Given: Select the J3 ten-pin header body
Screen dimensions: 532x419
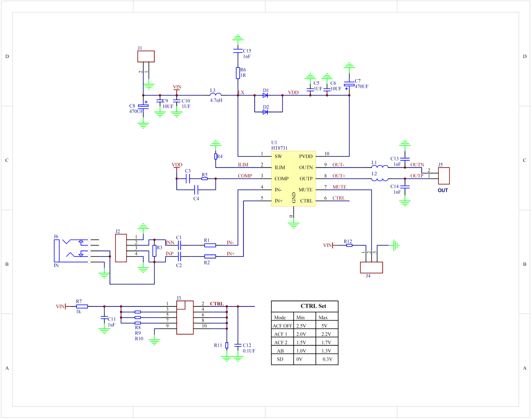Looking at the screenshot, I should [x=185, y=316].
